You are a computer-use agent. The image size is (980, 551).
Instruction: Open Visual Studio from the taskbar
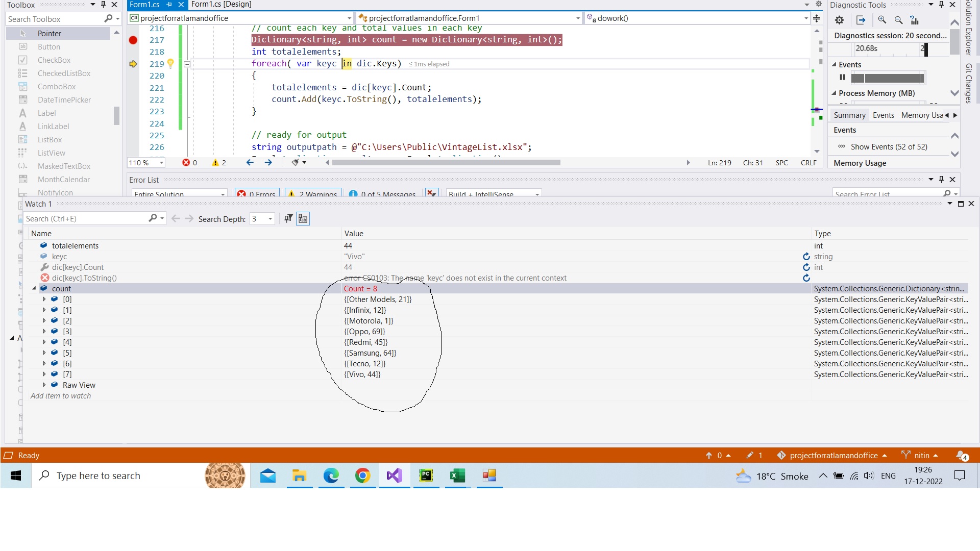[394, 476]
